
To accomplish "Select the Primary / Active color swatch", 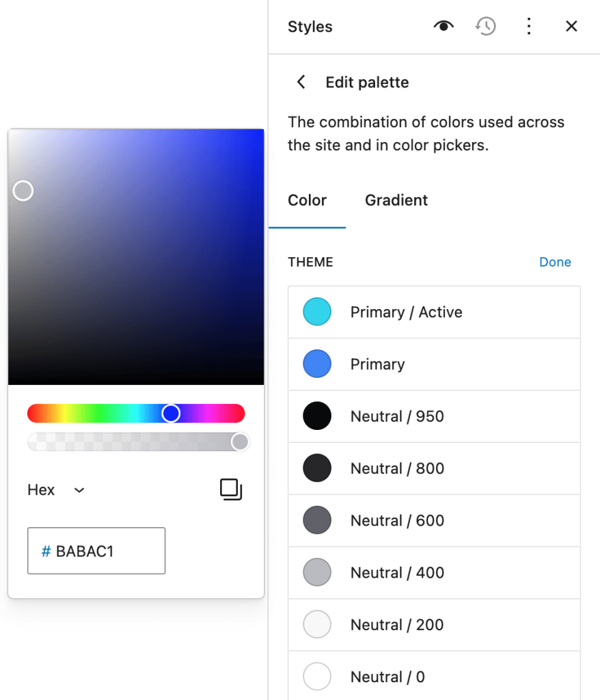I will pyautogui.click(x=317, y=312).
